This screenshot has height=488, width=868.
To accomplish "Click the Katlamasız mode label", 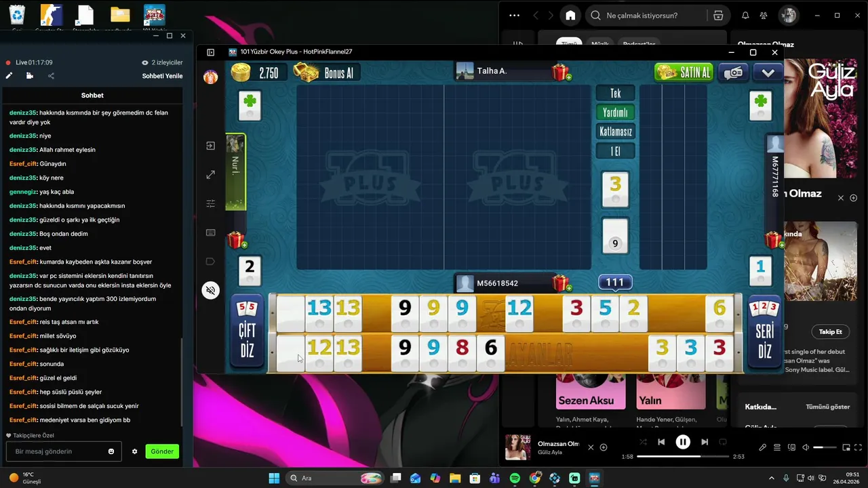I will (x=615, y=131).
